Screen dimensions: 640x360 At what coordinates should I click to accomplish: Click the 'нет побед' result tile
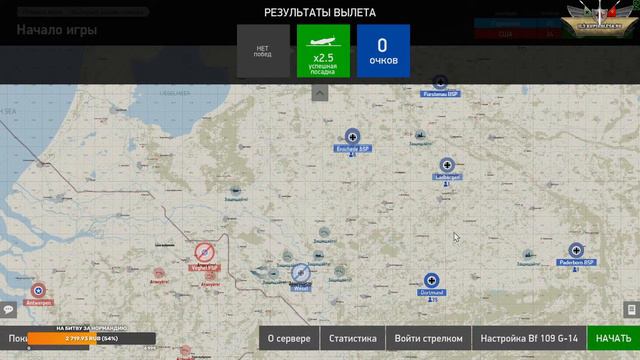(x=263, y=51)
